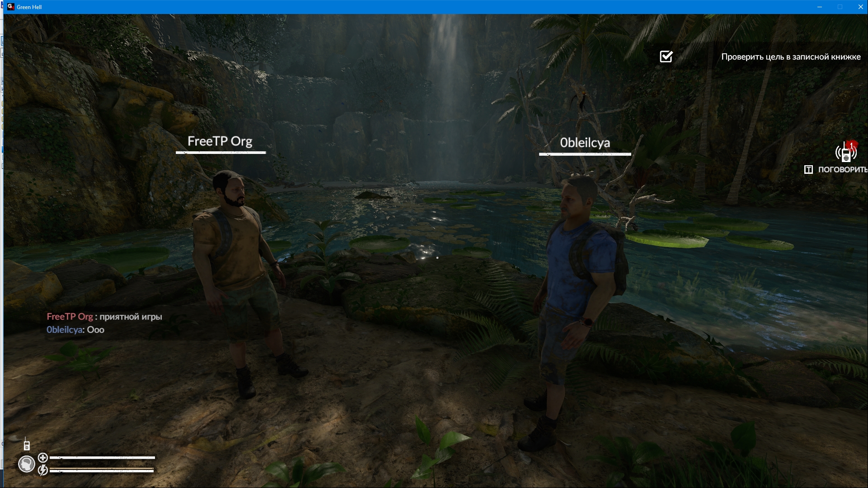Click the health plus icon in HUD
This screenshot has height=488, width=868.
tap(43, 458)
